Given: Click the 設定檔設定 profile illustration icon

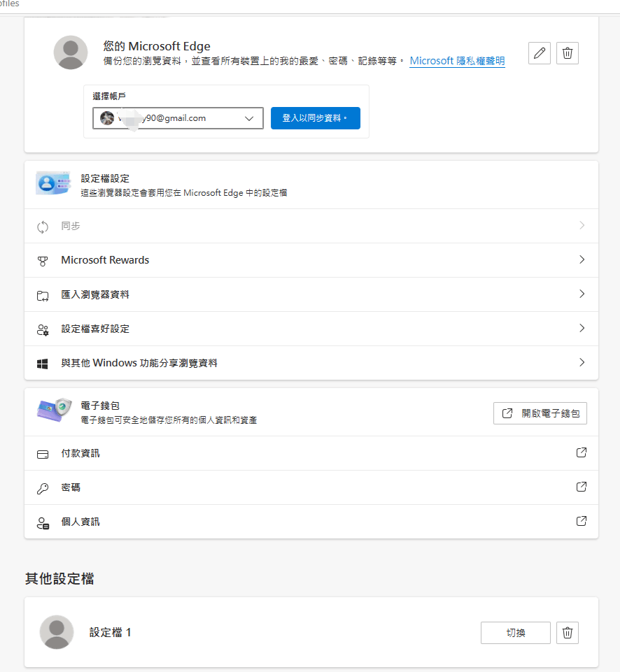Looking at the screenshot, I should coord(53,183).
